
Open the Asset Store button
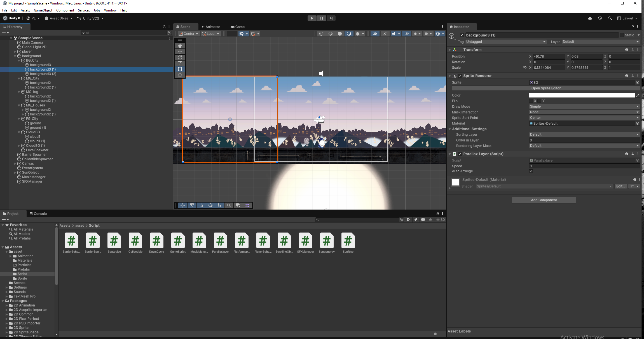point(59,18)
